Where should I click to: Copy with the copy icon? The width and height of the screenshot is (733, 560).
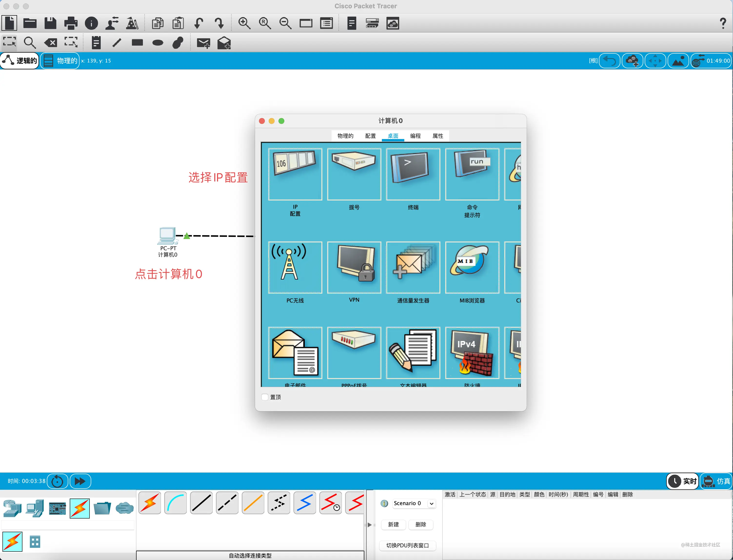[158, 23]
